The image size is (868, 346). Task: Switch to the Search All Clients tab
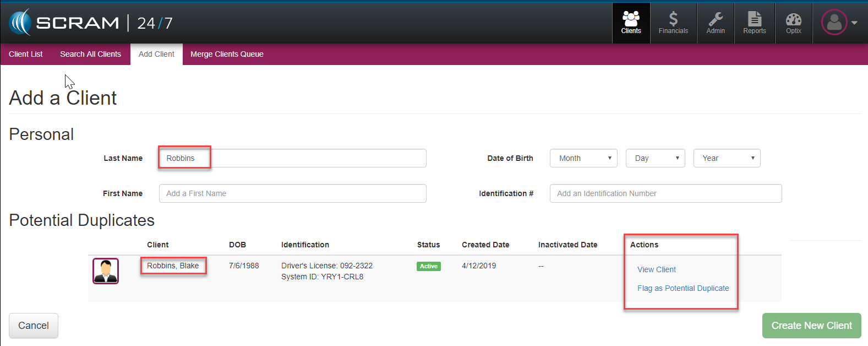tap(90, 54)
